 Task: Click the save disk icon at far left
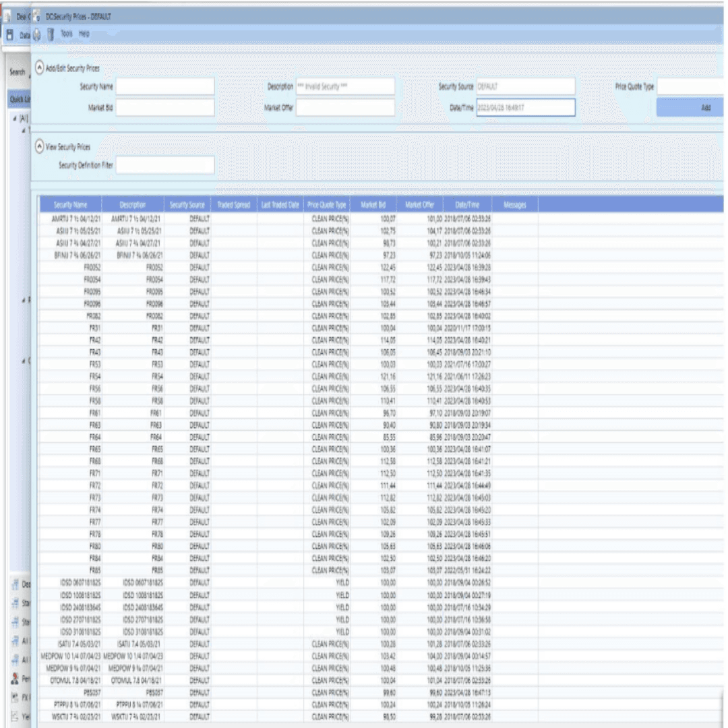tap(10, 34)
